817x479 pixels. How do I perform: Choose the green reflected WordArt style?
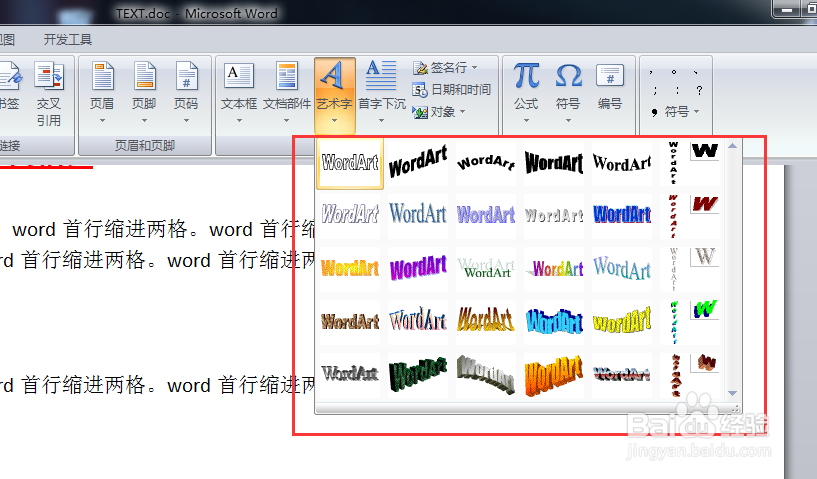point(486,268)
